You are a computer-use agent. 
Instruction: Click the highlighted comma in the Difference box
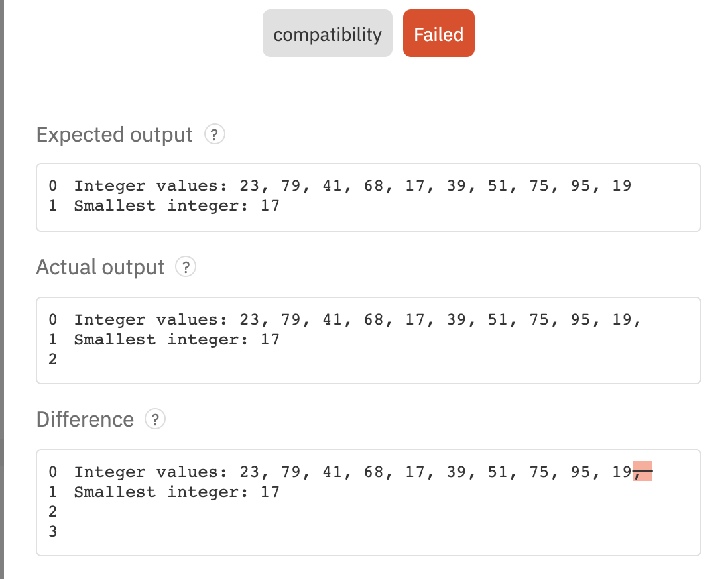tap(642, 472)
